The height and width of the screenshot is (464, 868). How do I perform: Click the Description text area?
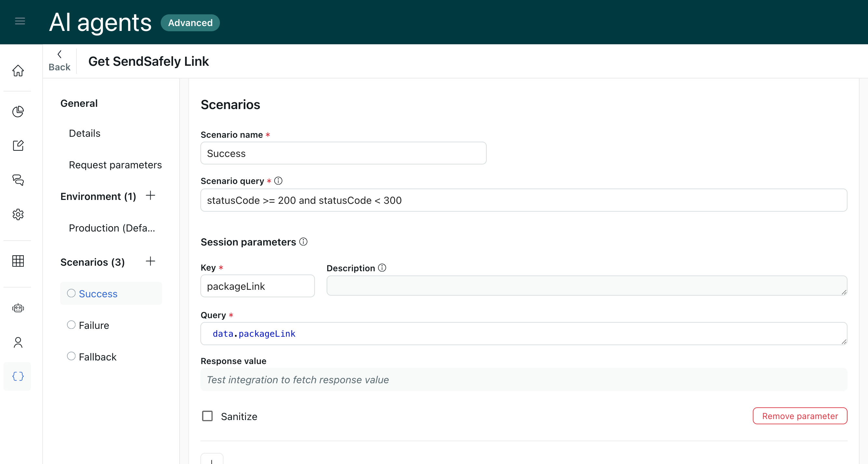tap(587, 286)
